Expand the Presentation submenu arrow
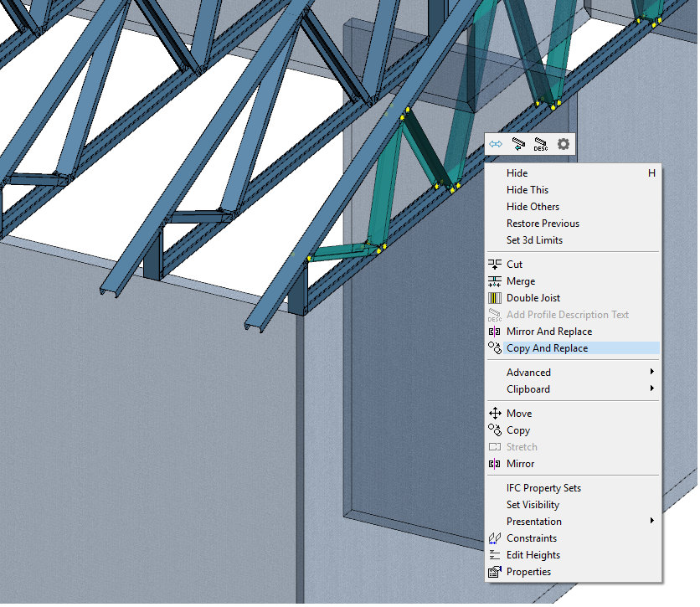 click(x=651, y=522)
